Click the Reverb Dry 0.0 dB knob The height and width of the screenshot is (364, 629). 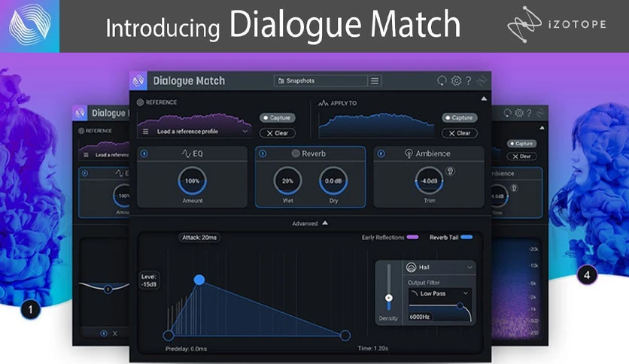point(333,181)
